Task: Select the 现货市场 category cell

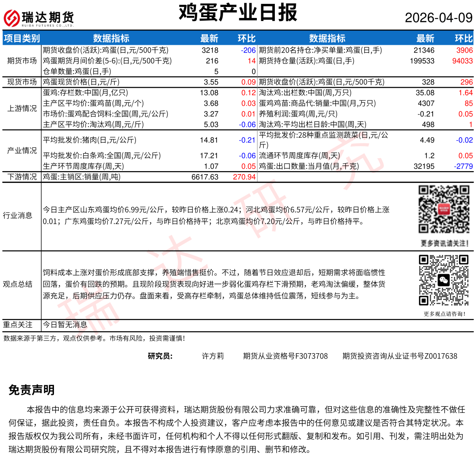Action: point(22,82)
